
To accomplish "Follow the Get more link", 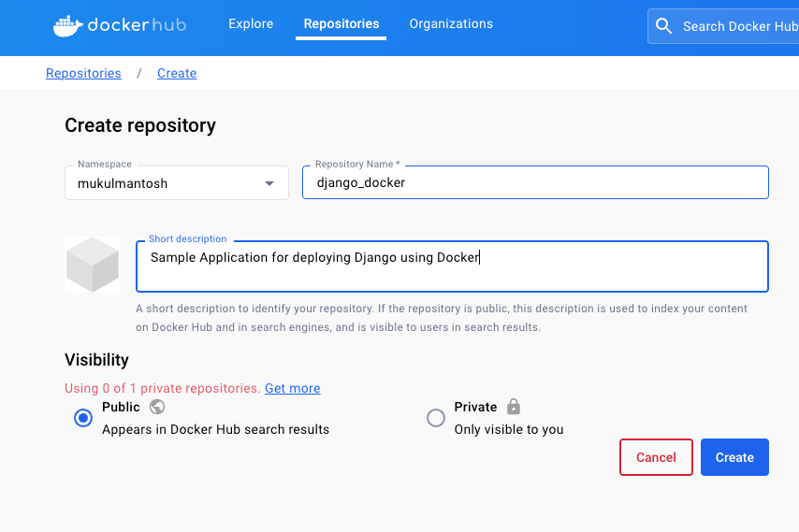I will click(292, 388).
